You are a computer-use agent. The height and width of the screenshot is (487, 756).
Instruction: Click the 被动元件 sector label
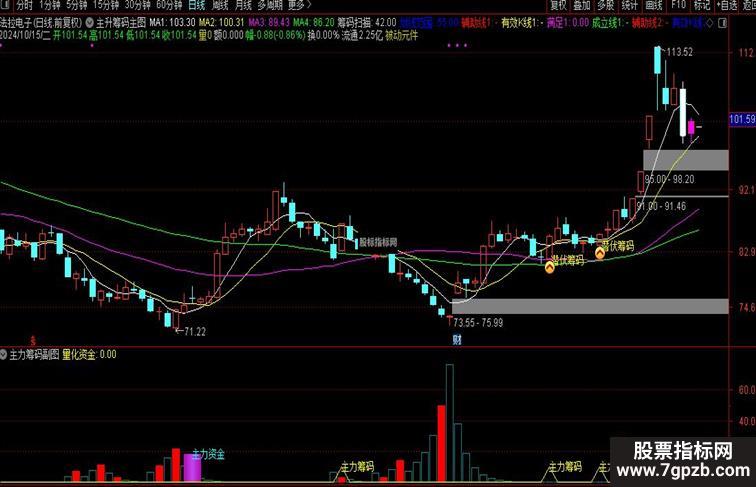pyautogui.click(x=401, y=36)
